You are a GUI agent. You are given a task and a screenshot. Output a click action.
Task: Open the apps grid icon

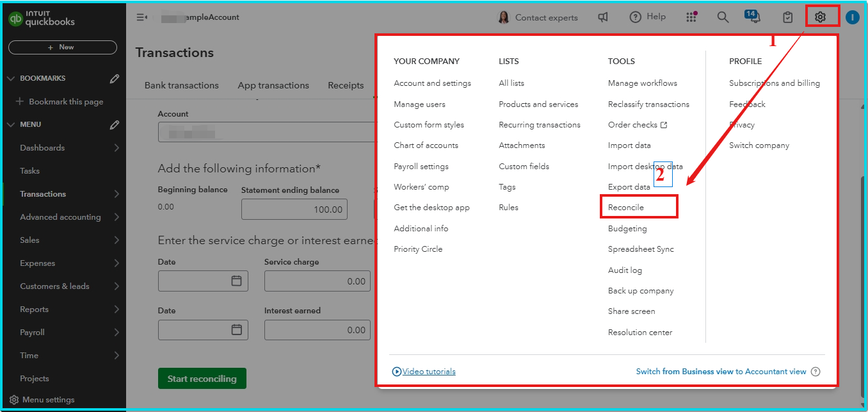(x=691, y=17)
